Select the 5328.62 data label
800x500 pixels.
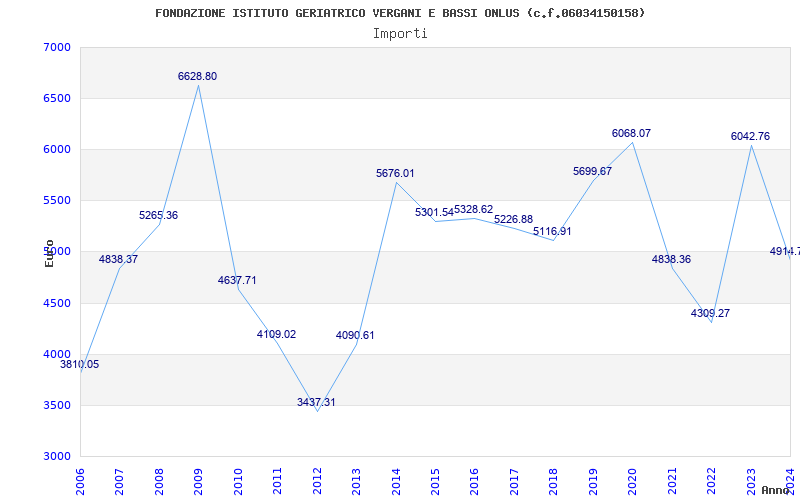(473, 209)
